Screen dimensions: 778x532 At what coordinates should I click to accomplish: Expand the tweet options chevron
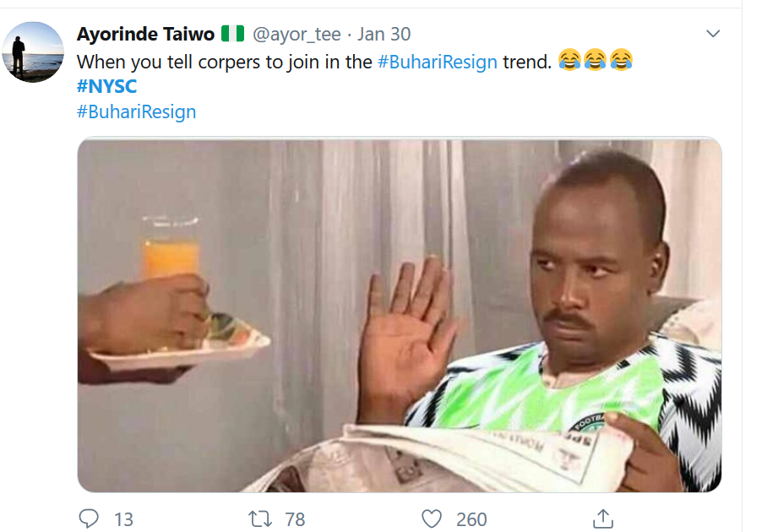pos(713,34)
